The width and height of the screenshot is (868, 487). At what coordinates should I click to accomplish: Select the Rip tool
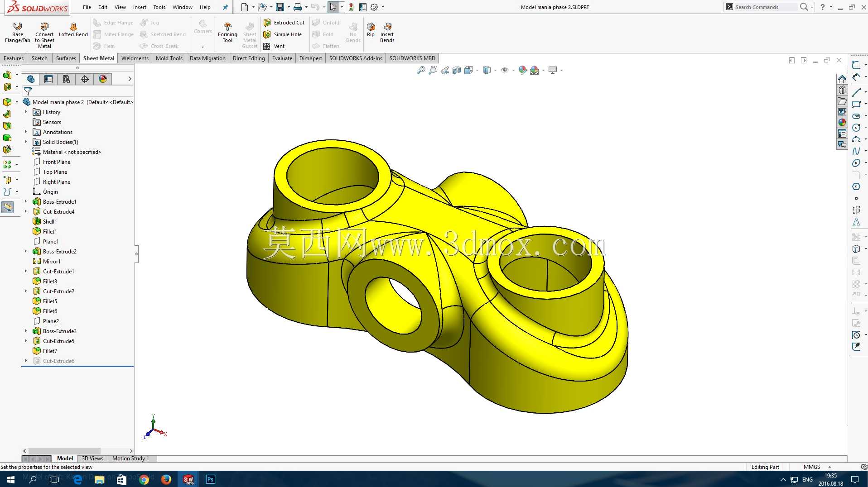371,29
